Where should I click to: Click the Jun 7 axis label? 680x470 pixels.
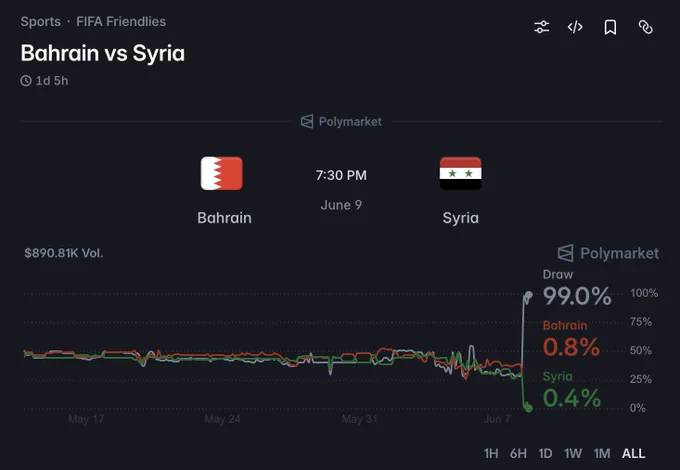pos(497,419)
